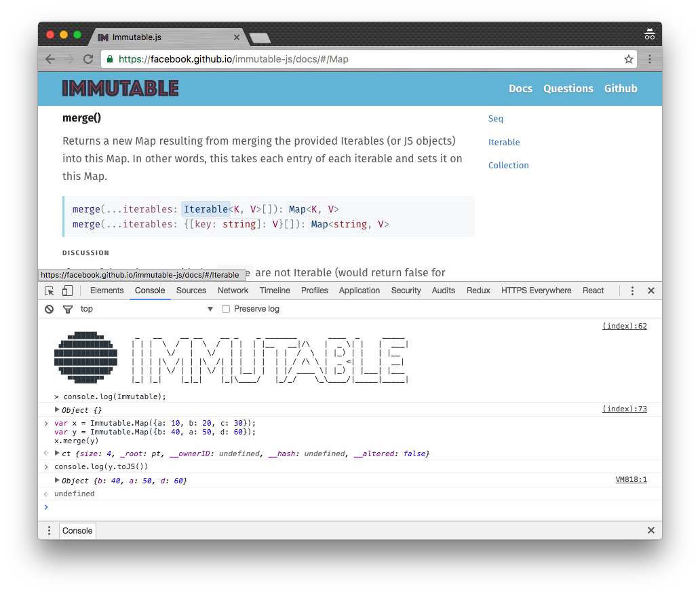
Task: Click the merge() heading
Action: [x=81, y=117]
